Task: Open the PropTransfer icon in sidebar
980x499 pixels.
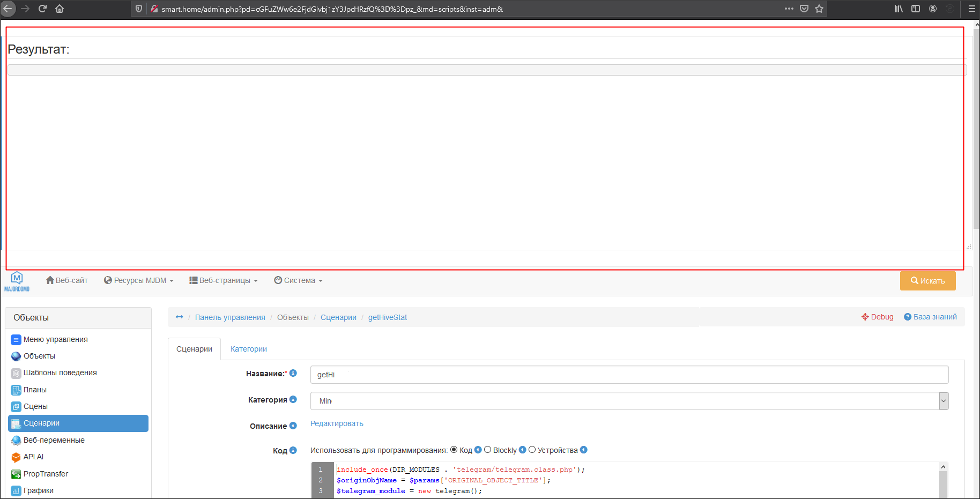Action: [x=16, y=474]
